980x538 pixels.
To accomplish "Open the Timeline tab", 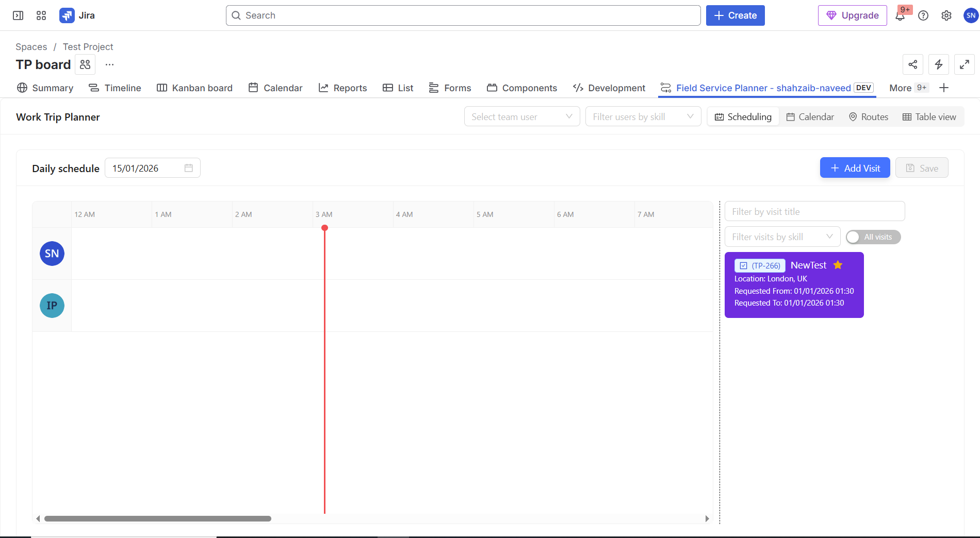I will pos(115,88).
